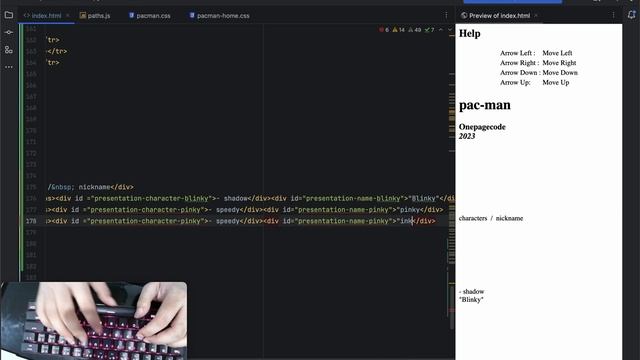Viewport: 640px width, 360px height.
Task: Close the Preview of index.html tab
Action: pos(536,16)
